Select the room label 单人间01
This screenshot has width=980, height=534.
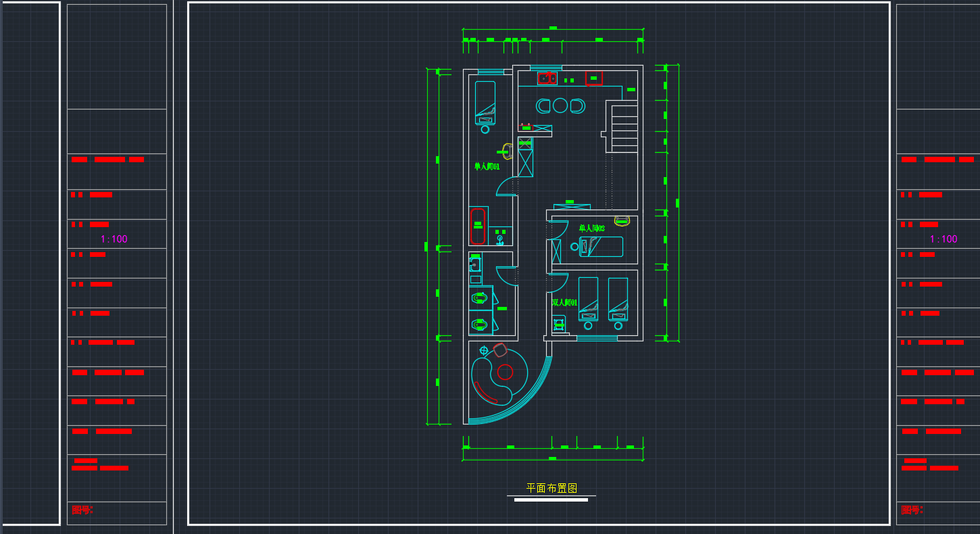point(487,166)
